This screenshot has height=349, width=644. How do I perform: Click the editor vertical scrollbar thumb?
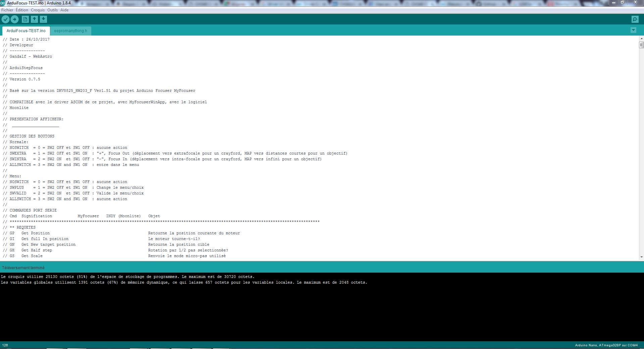[x=641, y=45]
